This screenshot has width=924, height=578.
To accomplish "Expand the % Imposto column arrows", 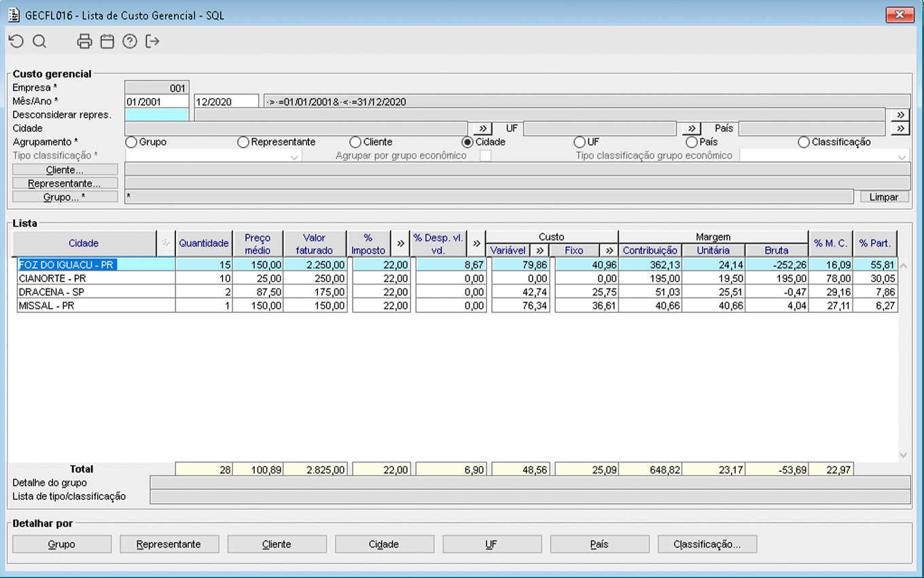I will [401, 243].
